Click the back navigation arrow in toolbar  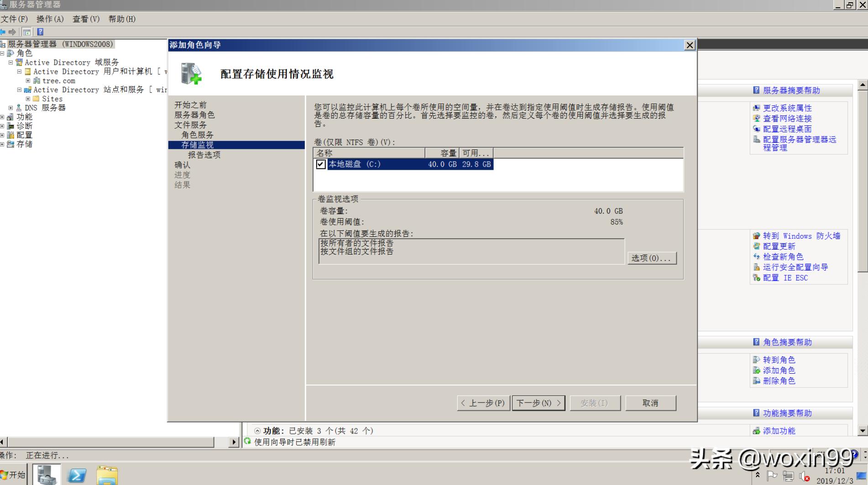pos(3,32)
